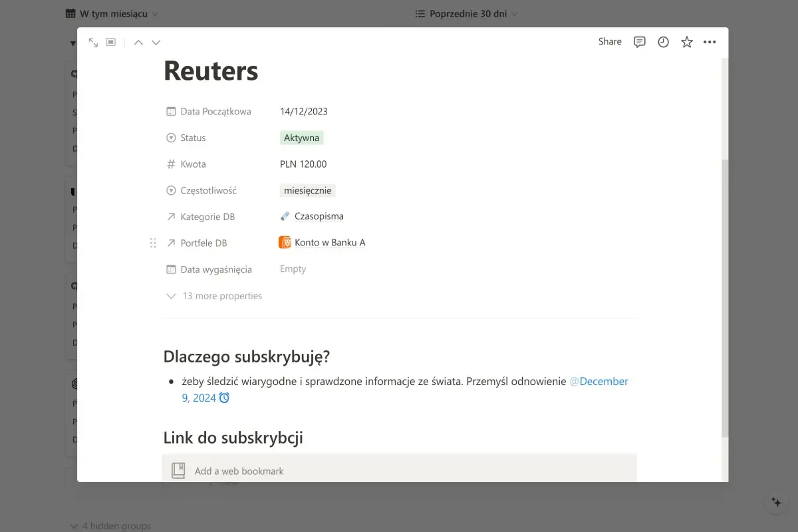Image resolution: width=798 pixels, height=532 pixels.
Task: Click the relation arrow icon next to Portfele DB
Action: 171,243
